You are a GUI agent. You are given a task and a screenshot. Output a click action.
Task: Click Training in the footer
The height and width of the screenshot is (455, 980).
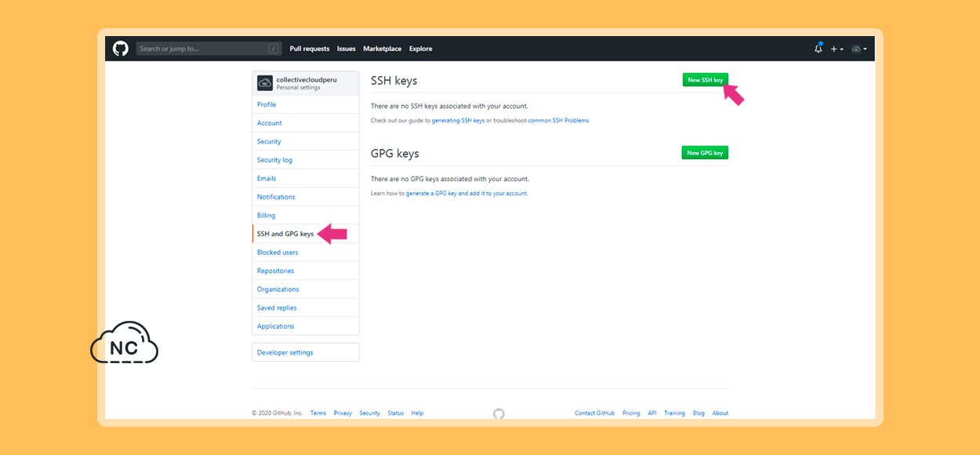[x=674, y=413]
